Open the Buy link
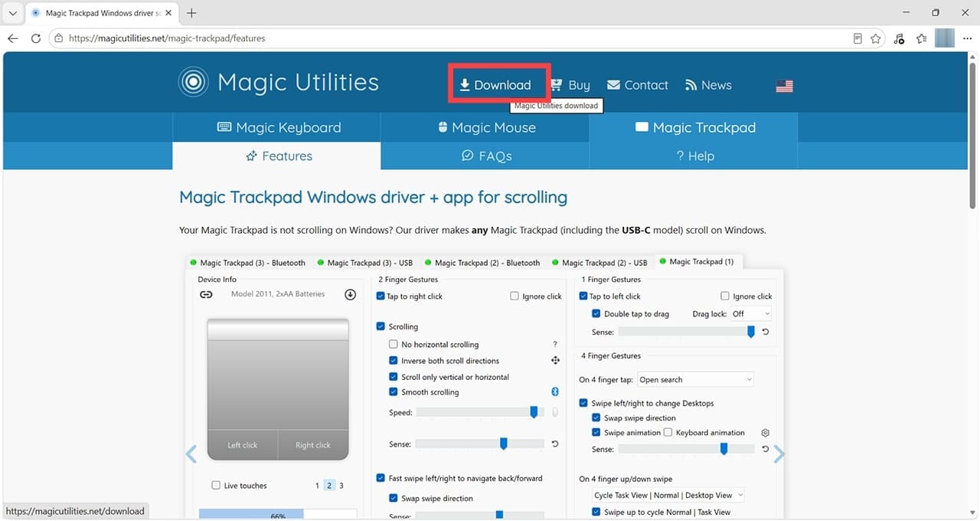This screenshot has width=980, height=521. (x=570, y=85)
